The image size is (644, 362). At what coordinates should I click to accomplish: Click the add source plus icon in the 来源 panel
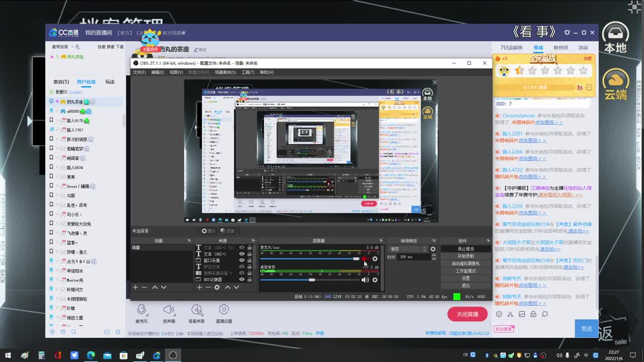(x=199, y=287)
